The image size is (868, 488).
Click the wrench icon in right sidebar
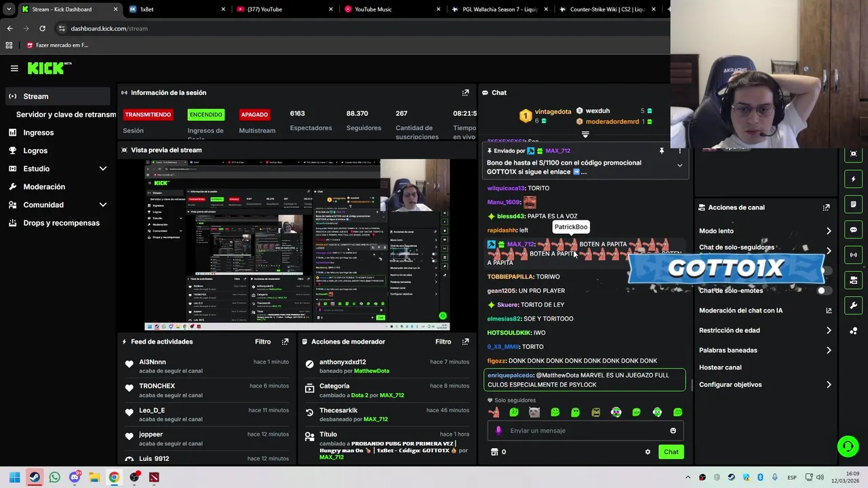tap(853, 305)
